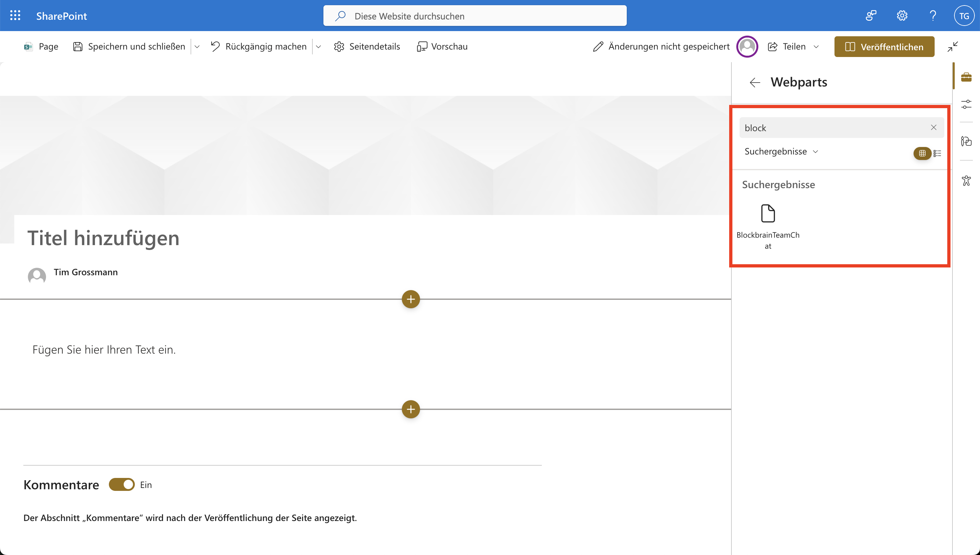This screenshot has height=555, width=980.
Task: Click the toolbox icon in the right rail
Action: point(966,77)
